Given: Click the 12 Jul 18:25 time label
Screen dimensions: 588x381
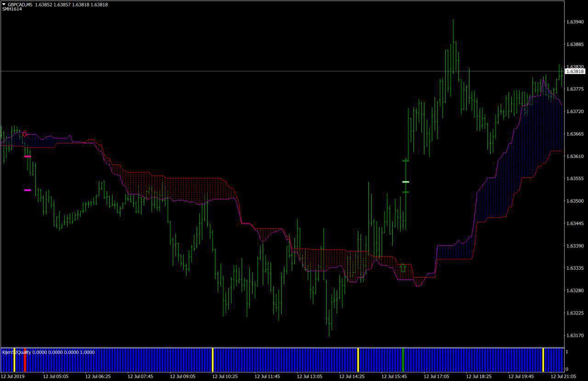Looking at the screenshot, I should point(479,376).
